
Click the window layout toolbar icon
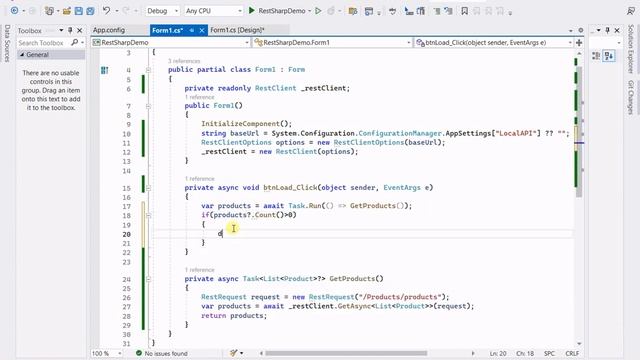[x=369, y=11]
